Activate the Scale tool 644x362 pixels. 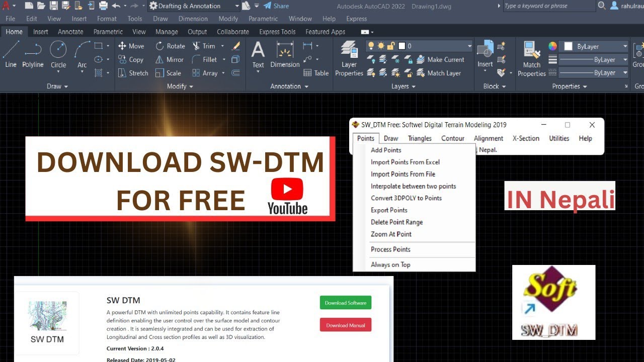pyautogui.click(x=168, y=73)
